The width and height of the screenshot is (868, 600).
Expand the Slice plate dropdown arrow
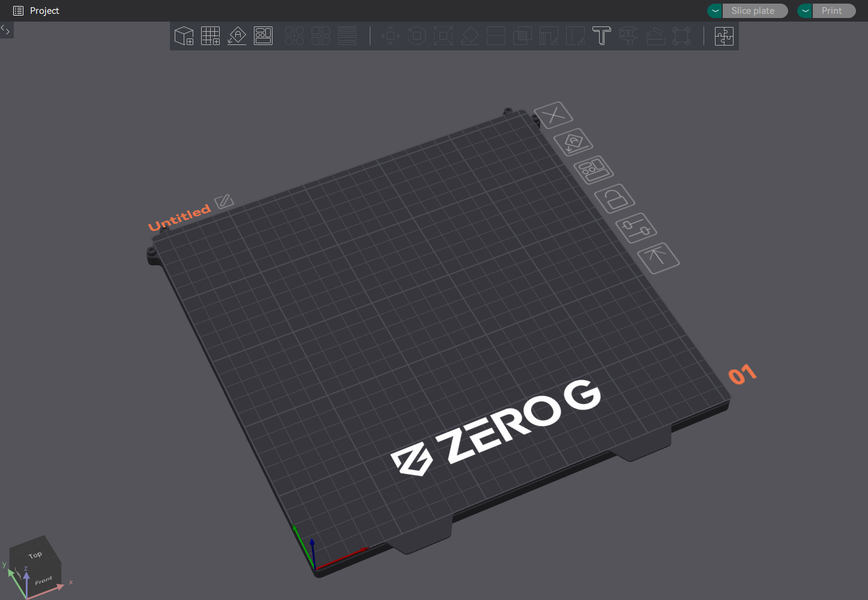point(715,11)
